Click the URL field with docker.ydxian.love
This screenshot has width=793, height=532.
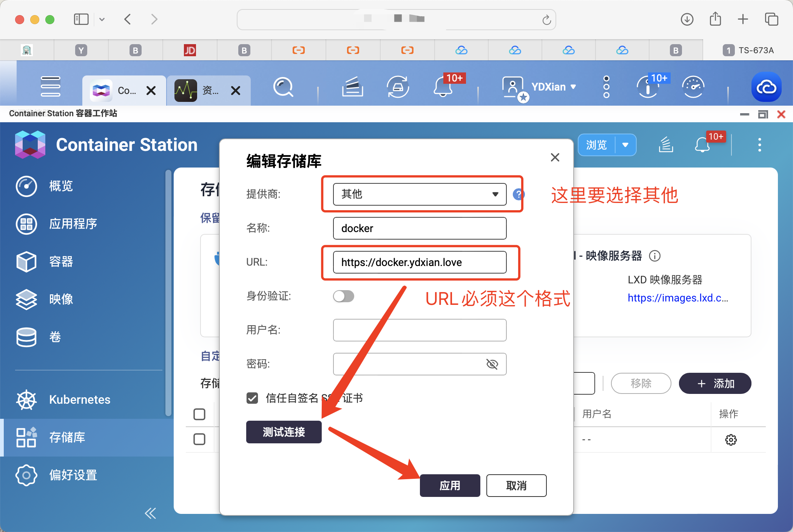[x=420, y=262]
